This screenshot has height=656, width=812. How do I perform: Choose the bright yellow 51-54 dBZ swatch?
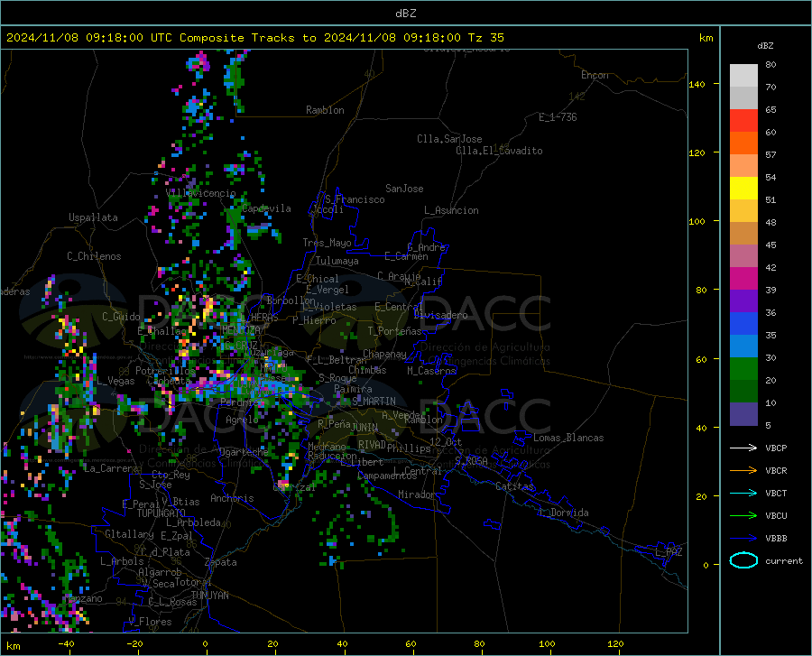pos(743,189)
